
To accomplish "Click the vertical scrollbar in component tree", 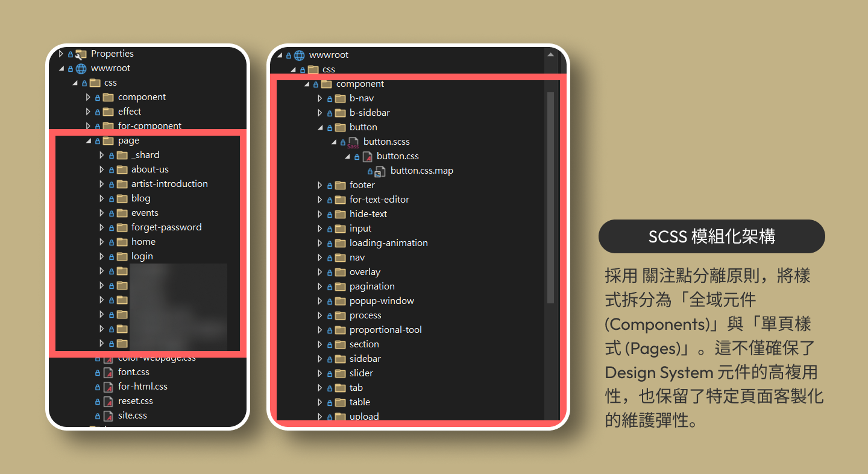I will 550,198.
